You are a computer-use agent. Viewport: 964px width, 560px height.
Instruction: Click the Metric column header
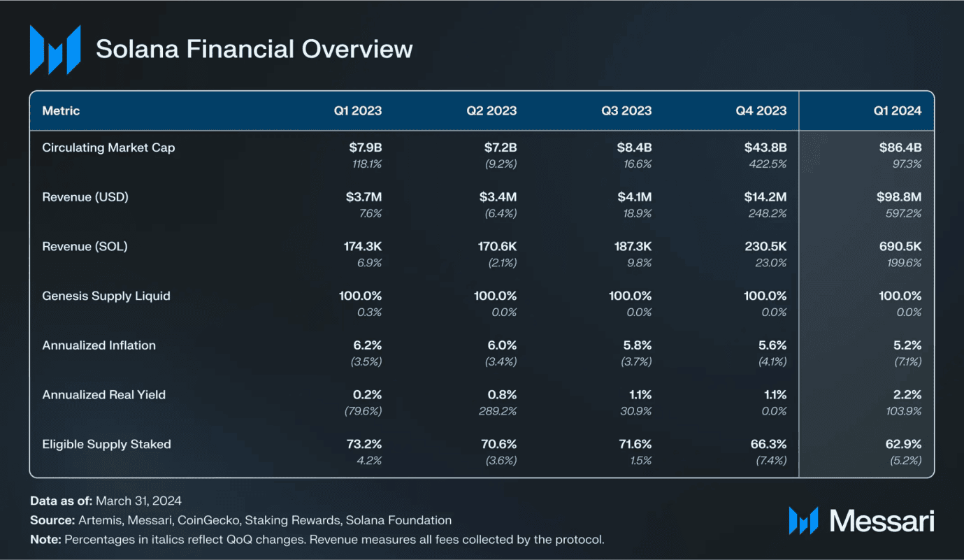(x=61, y=110)
